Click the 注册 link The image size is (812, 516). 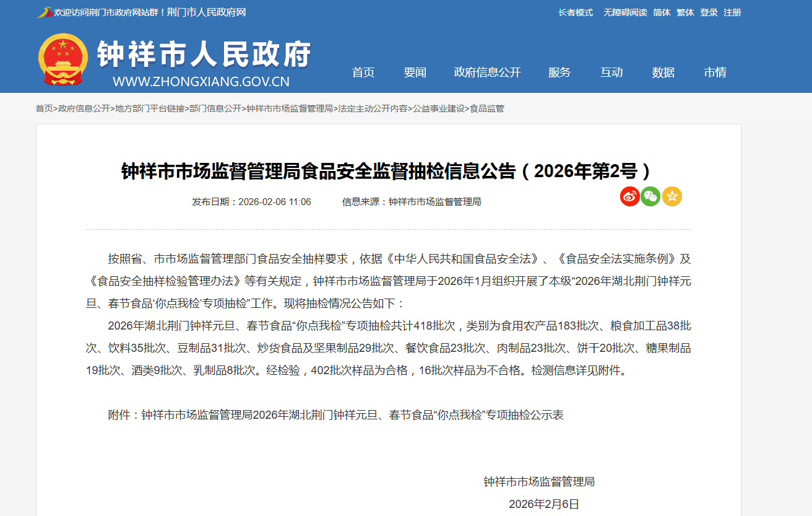733,12
